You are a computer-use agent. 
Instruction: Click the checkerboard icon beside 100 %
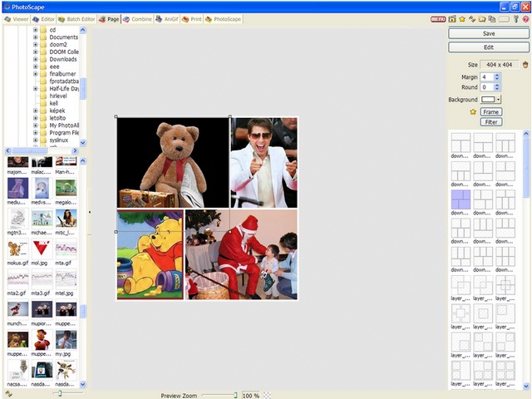point(268,396)
